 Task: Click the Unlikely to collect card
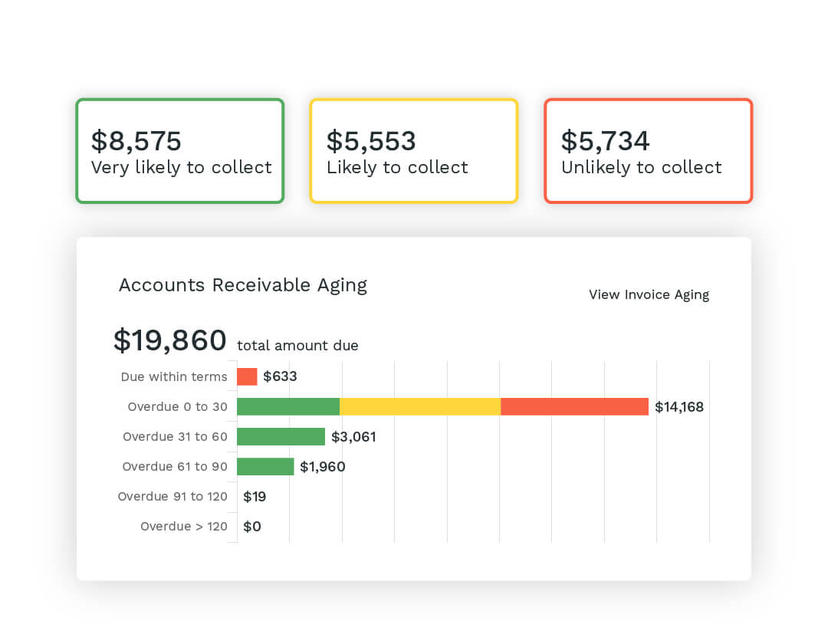click(649, 151)
